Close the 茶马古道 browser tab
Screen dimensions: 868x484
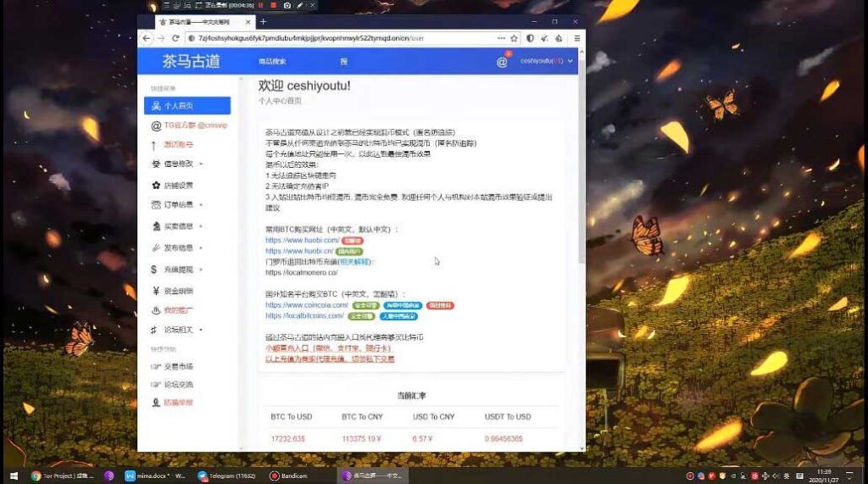coord(248,22)
